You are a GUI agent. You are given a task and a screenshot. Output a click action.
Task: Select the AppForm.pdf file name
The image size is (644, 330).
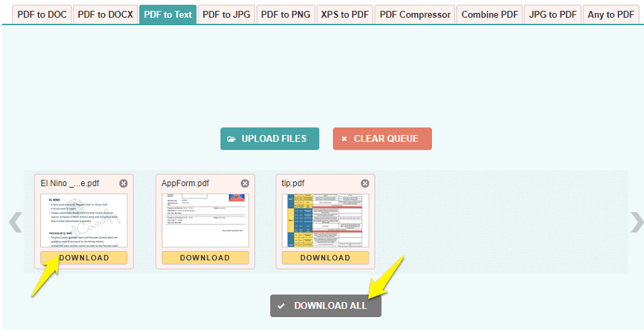tap(185, 183)
